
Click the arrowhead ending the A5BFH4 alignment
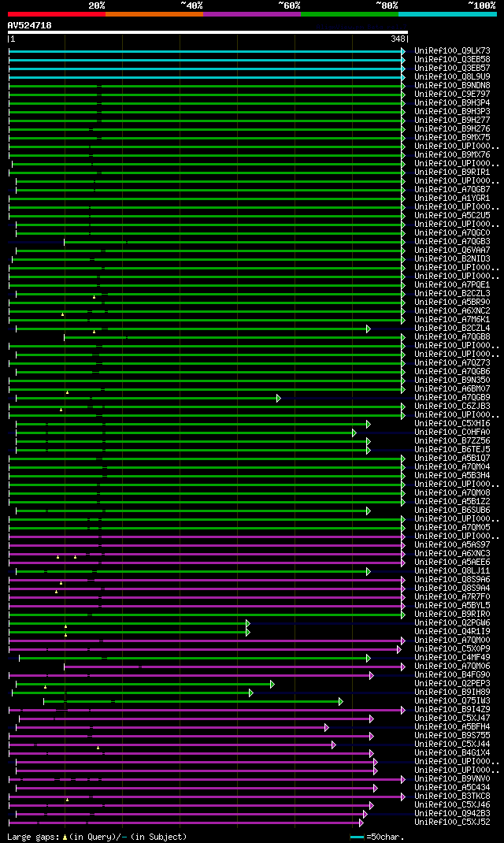(326, 727)
